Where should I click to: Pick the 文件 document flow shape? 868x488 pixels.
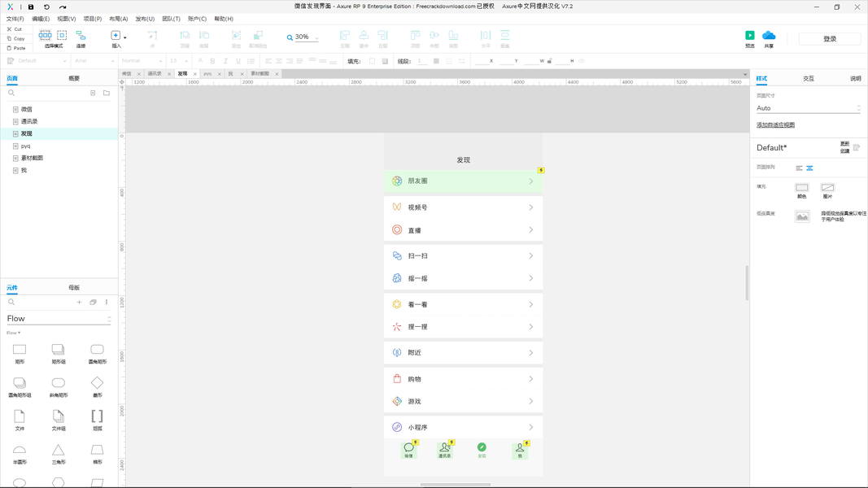20,420
